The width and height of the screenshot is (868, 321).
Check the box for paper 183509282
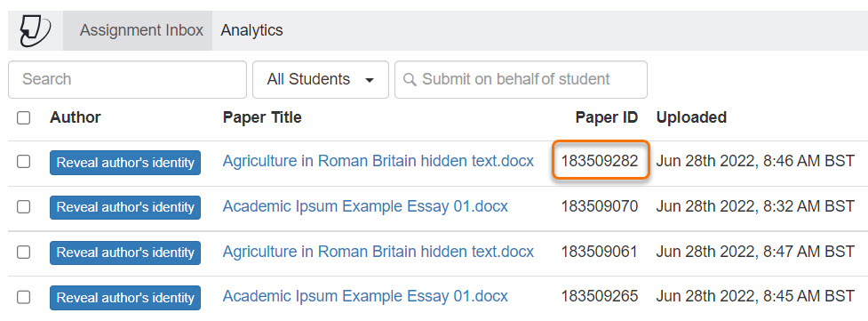[x=23, y=161]
